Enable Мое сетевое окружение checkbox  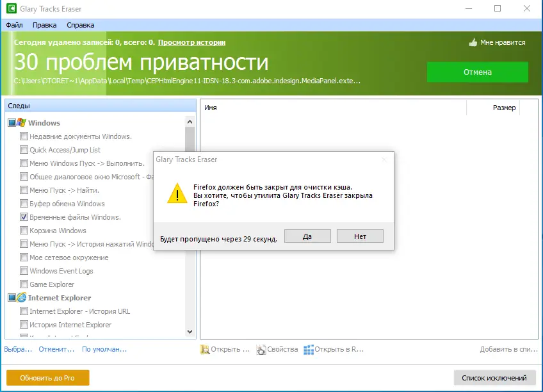24,257
